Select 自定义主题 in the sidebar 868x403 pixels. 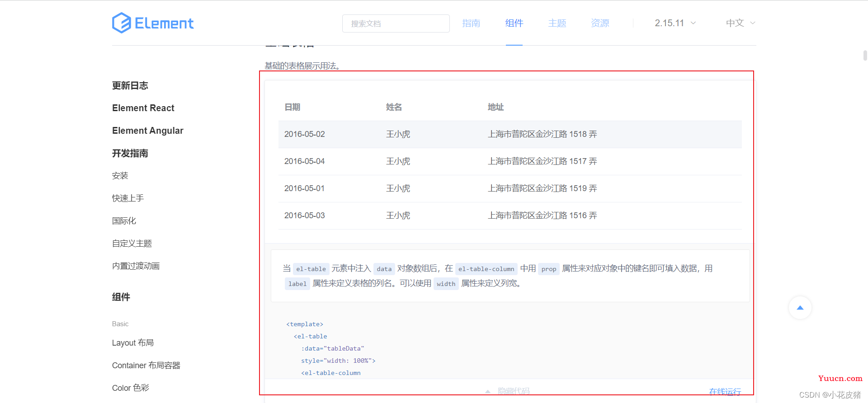132,244
